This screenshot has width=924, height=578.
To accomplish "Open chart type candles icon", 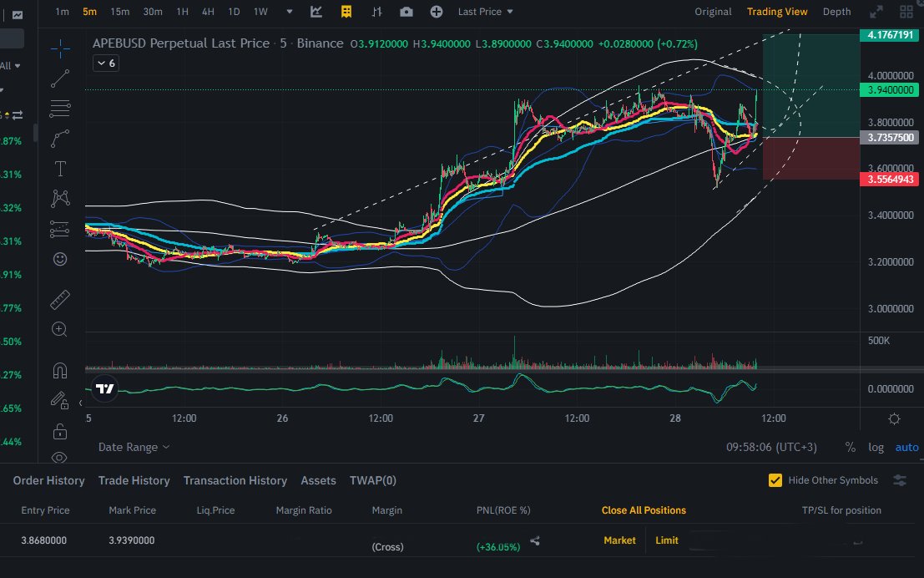I will tap(316, 12).
